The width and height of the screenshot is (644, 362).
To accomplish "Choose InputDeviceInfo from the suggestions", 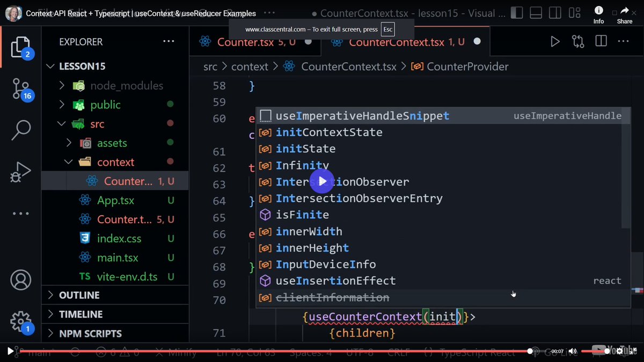I will pos(443,264).
